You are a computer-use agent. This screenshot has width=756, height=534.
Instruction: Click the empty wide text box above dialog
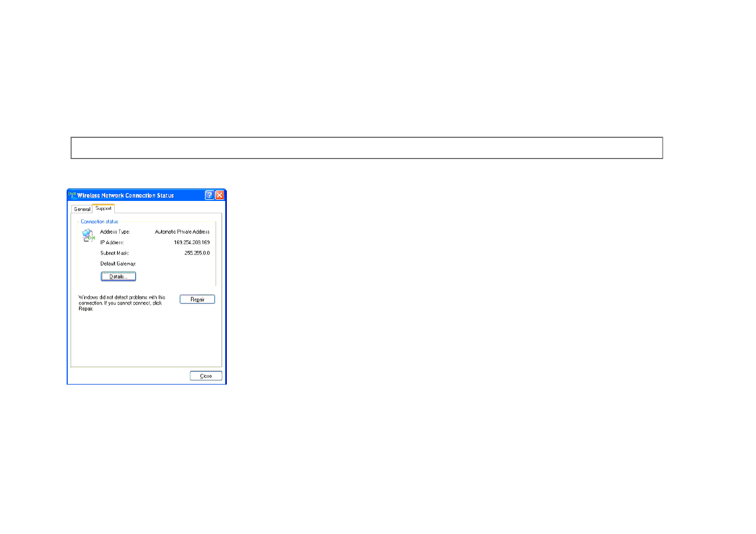pyautogui.click(x=367, y=148)
